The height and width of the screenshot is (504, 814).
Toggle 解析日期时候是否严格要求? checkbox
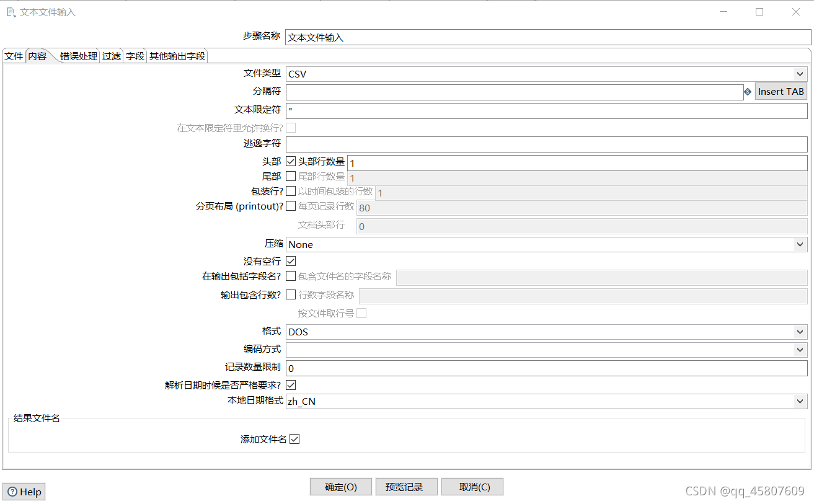pyautogui.click(x=291, y=385)
